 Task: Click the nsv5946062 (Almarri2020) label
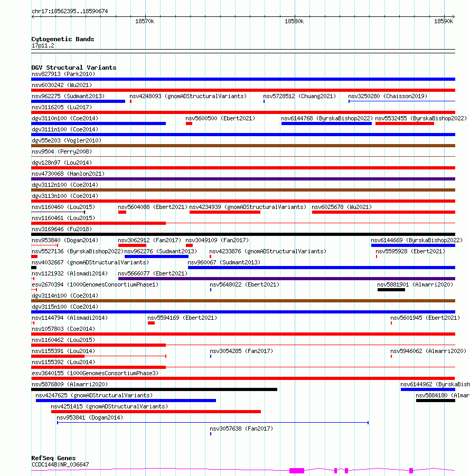point(428,351)
